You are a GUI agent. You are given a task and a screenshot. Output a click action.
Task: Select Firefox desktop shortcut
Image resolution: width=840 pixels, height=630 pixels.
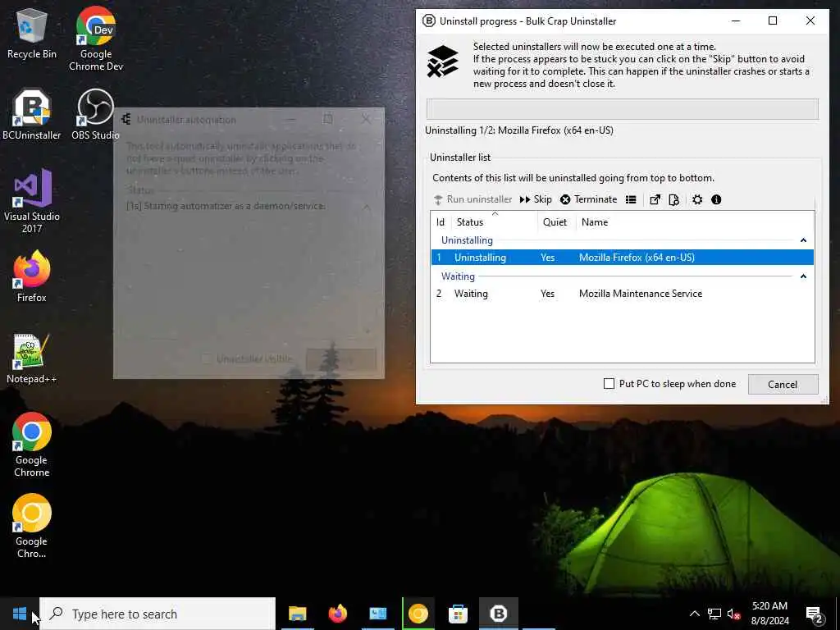[32, 277]
